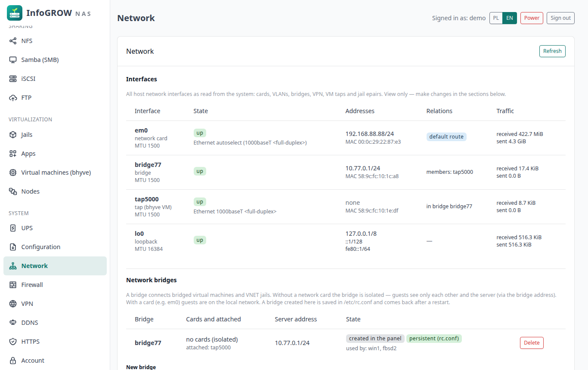Screen dimensions: 588x370
Task: Click the Nodes icon in sidebar
Action: pos(13,191)
